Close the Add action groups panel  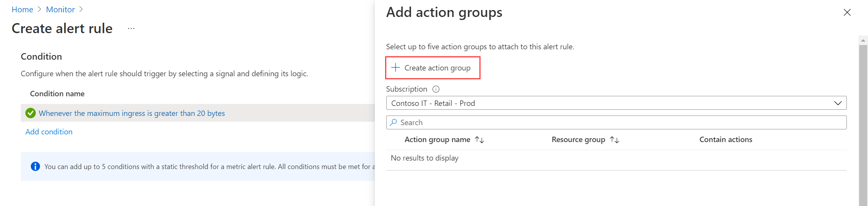click(x=847, y=12)
